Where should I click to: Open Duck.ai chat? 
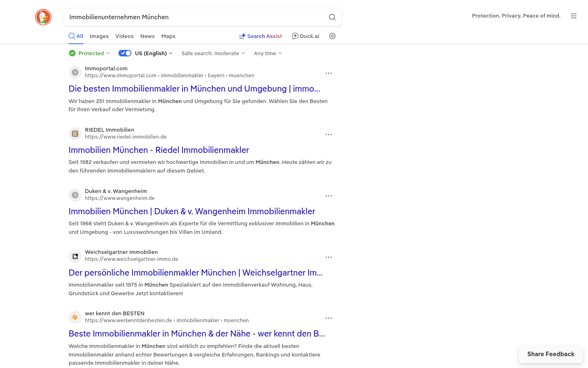pos(305,36)
